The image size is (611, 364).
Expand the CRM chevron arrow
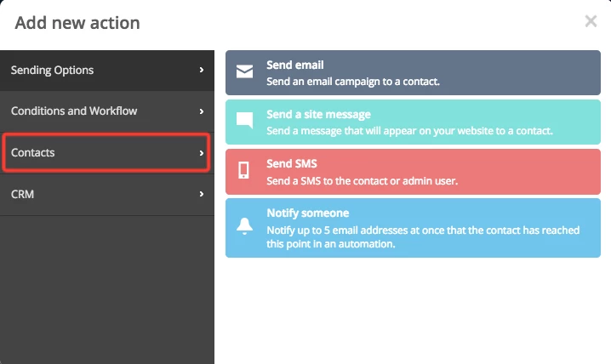coord(202,194)
